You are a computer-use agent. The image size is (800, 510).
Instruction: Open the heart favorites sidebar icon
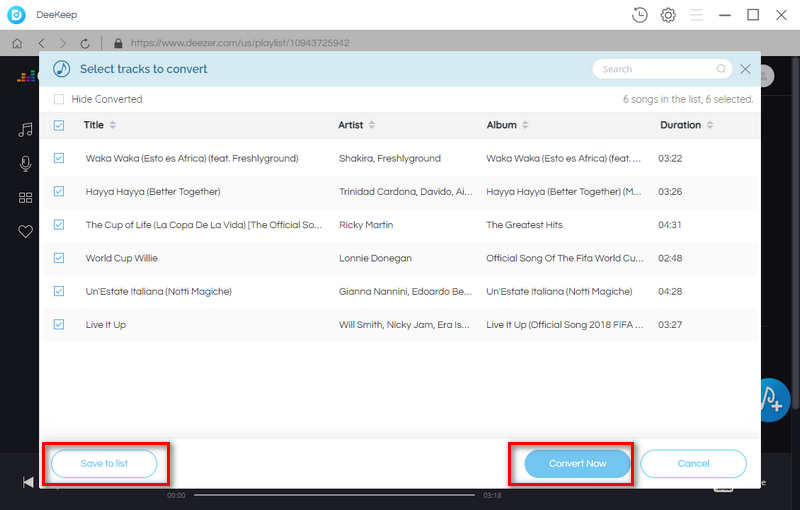pyautogui.click(x=25, y=232)
